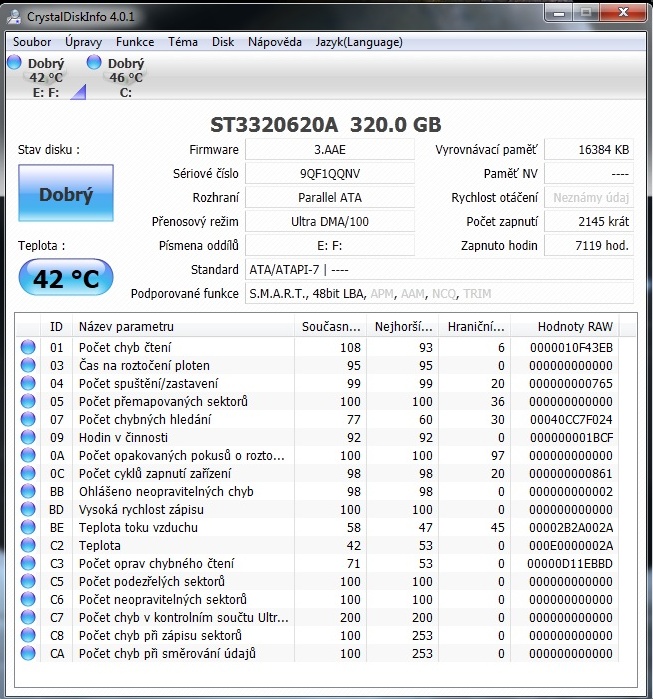
Task: Click status orb for ID 01 row
Action: (x=28, y=347)
